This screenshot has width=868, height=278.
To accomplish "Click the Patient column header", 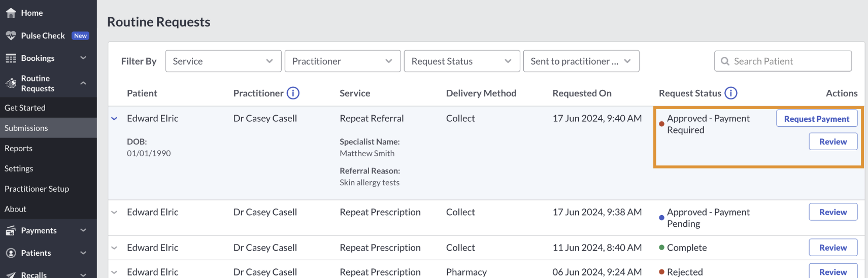I will (x=142, y=93).
